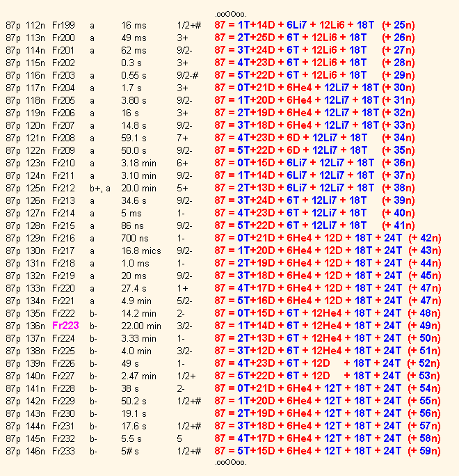This screenshot has width=459, height=476.
Task: Click the 0.3 s half-life of Fr202
Action: pyautogui.click(x=131, y=63)
